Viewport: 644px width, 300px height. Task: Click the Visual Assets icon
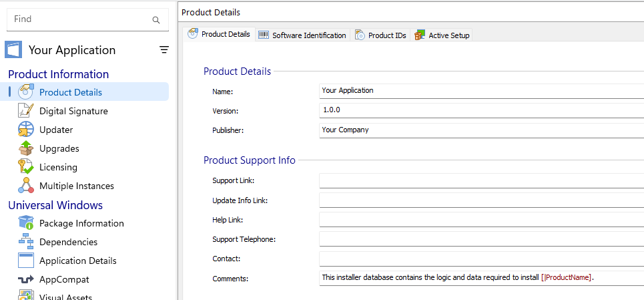26,295
